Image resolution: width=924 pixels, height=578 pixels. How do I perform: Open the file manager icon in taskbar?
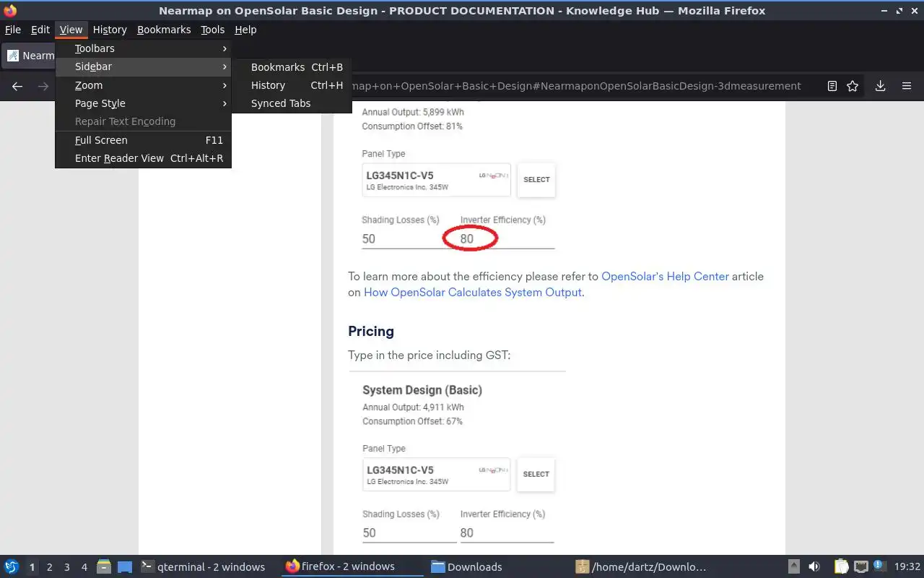point(104,566)
